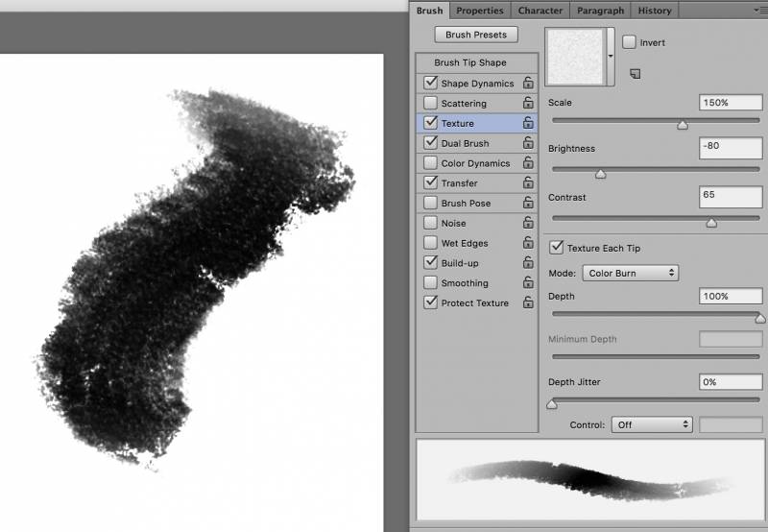
Task: Click the Brightness slider handle
Action: coord(600,175)
